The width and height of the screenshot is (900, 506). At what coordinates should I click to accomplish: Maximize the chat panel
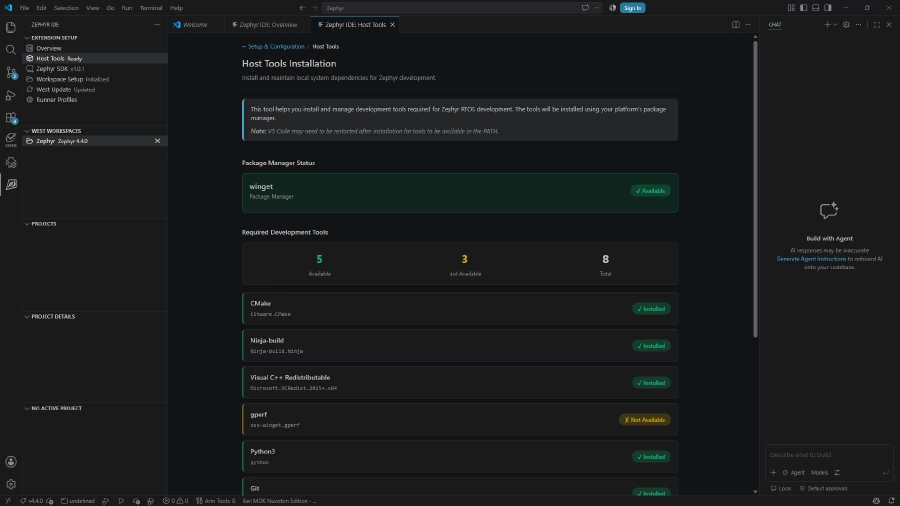pos(876,25)
